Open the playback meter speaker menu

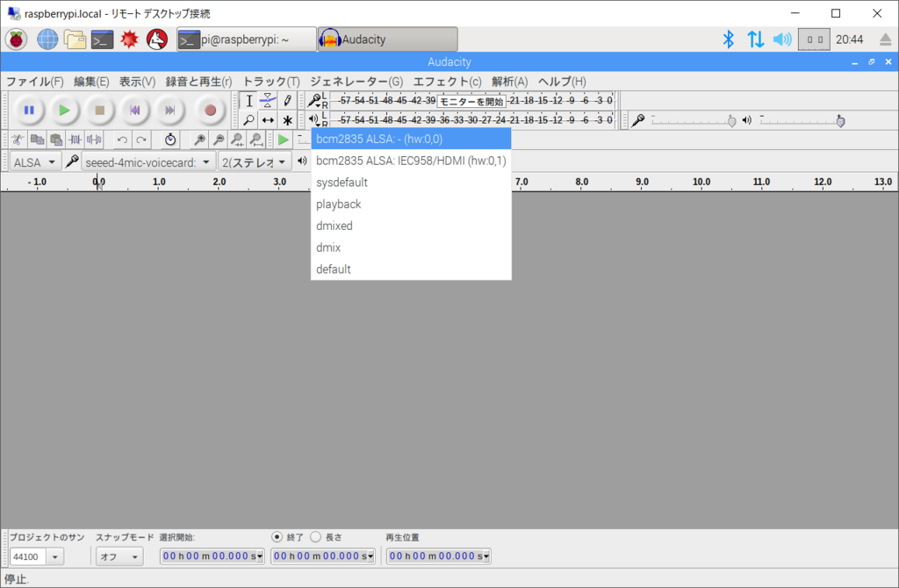pyautogui.click(x=314, y=119)
